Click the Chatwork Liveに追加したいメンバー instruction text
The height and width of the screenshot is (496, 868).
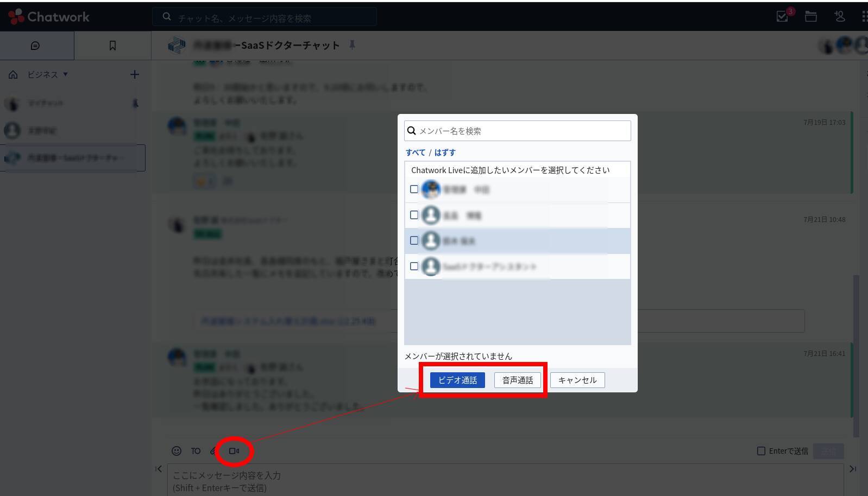pos(511,170)
